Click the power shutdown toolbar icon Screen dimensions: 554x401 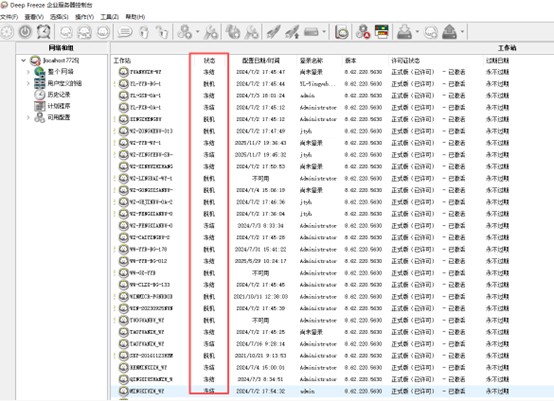[x=25, y=32]
